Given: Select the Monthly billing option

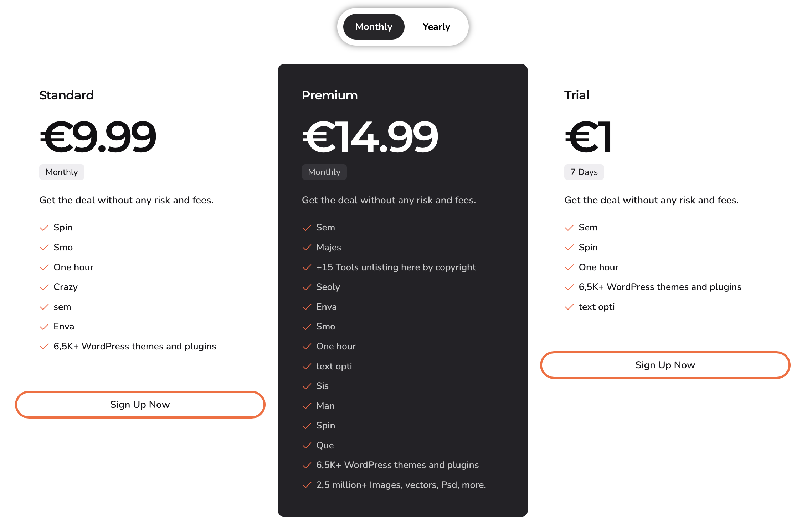Looking at the screenshot, I should tap(374, 27).
